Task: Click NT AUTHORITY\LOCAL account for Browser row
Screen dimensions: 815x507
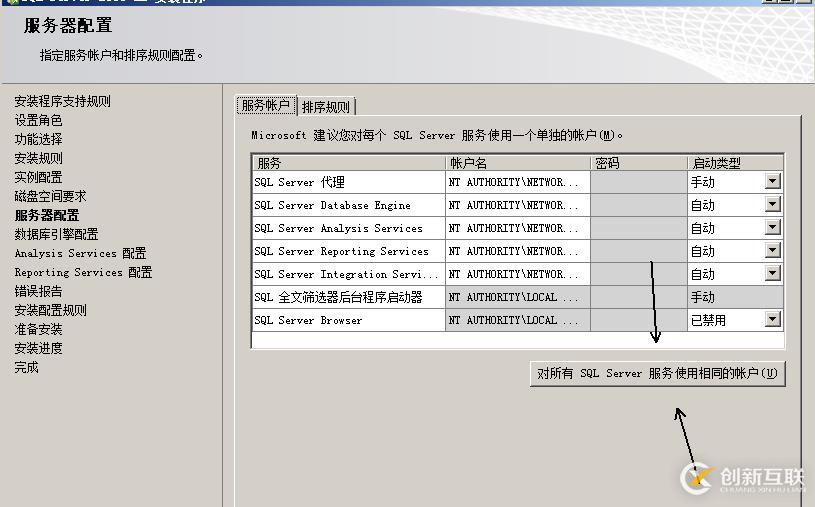Action: pos(518,320)
